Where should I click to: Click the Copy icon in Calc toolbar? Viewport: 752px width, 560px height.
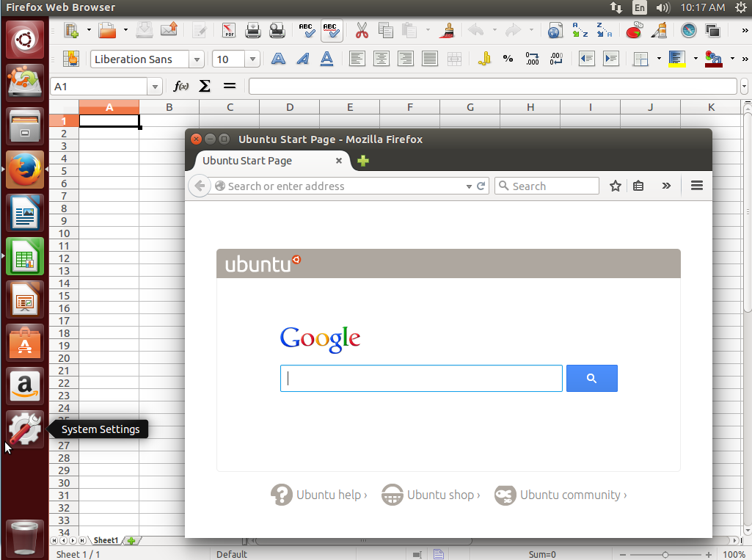(385, 30)
